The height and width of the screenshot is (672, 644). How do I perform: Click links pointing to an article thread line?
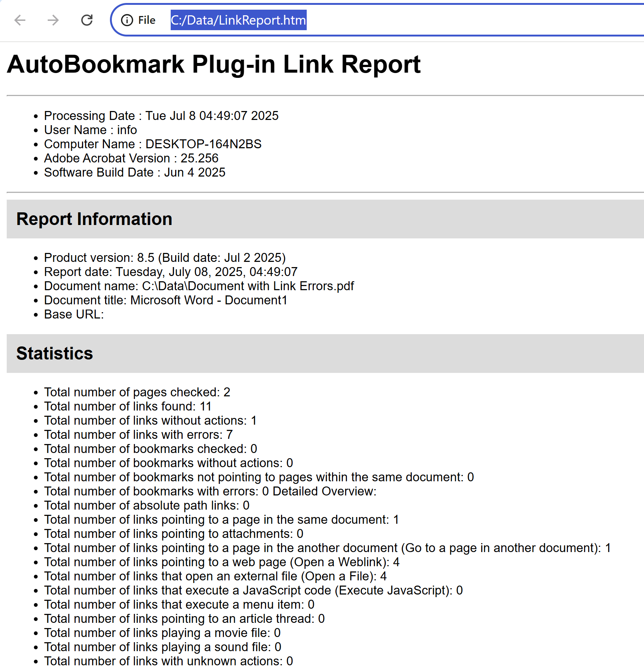coord(184,619)
